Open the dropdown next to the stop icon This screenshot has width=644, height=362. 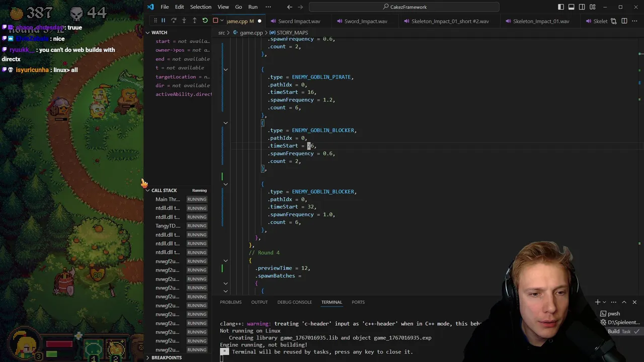click(221, 21)
